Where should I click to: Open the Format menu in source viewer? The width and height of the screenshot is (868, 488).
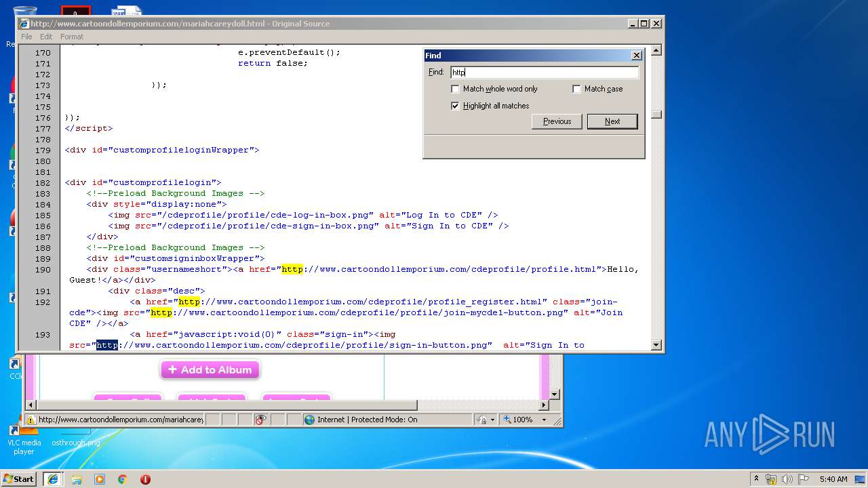[72, 37]
